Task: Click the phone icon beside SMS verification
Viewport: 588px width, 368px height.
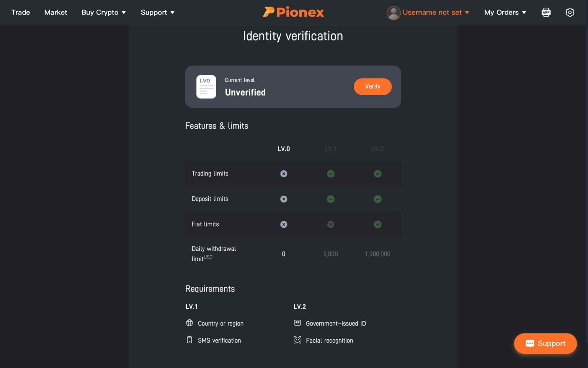Action: pyautogui.click(x=189, y=340)
